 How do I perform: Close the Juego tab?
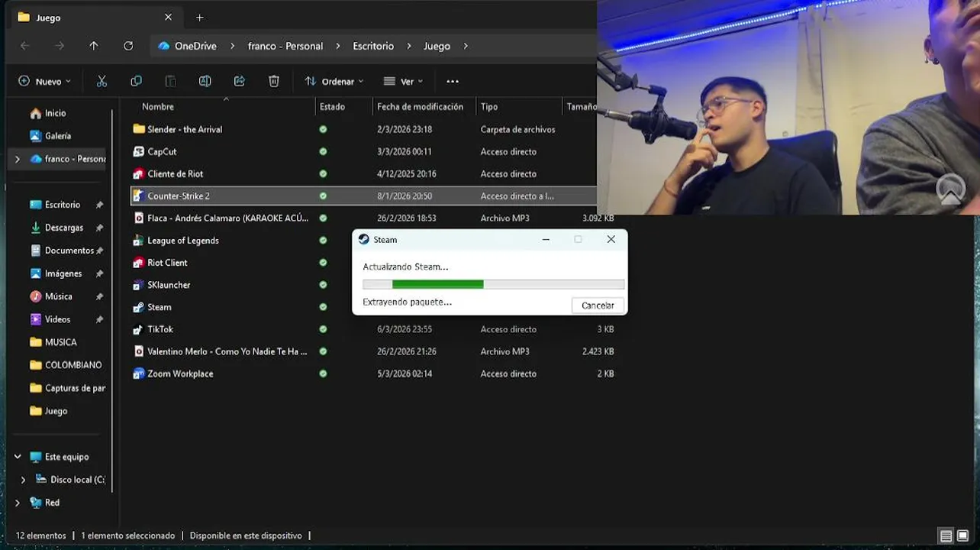[168, 17]
